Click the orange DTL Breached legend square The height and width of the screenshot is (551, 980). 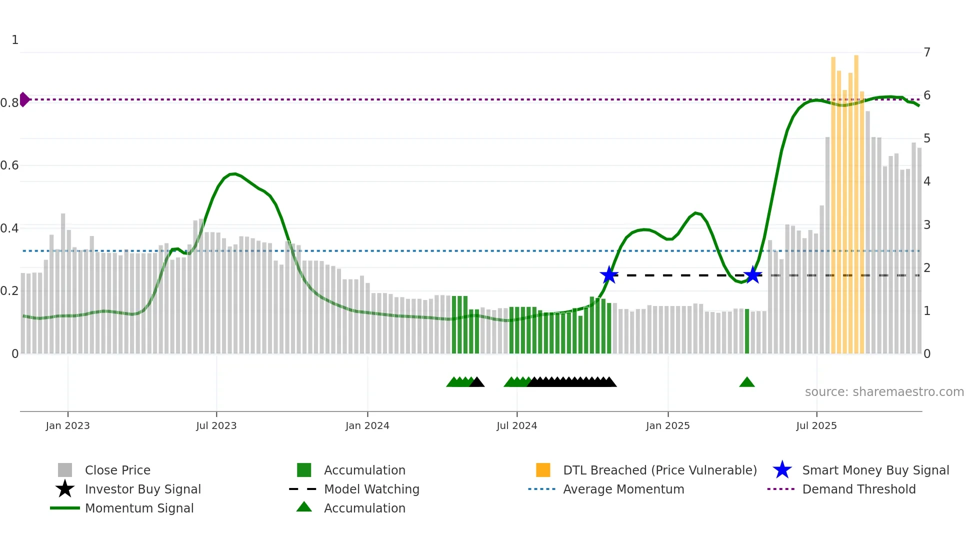[543, 470]
